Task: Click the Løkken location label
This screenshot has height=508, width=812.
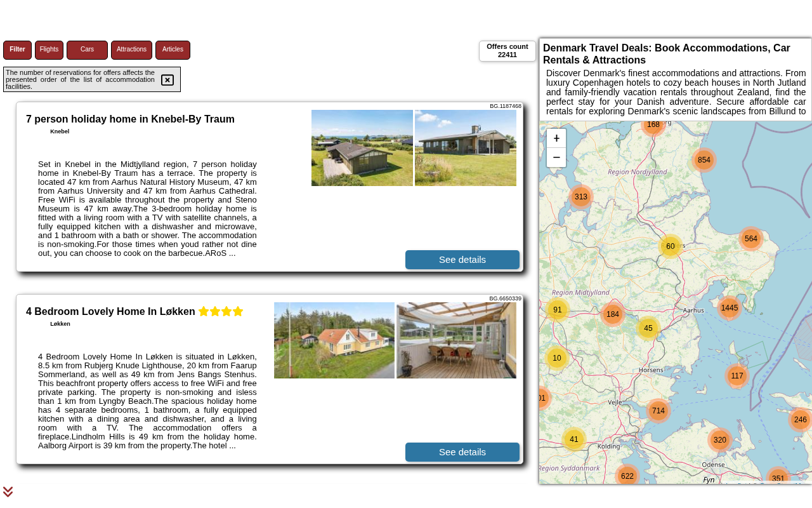Action: tap(60, 324)
